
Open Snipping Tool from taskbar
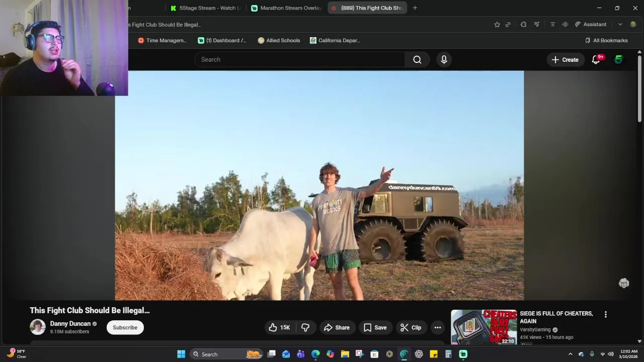[359, 354]
